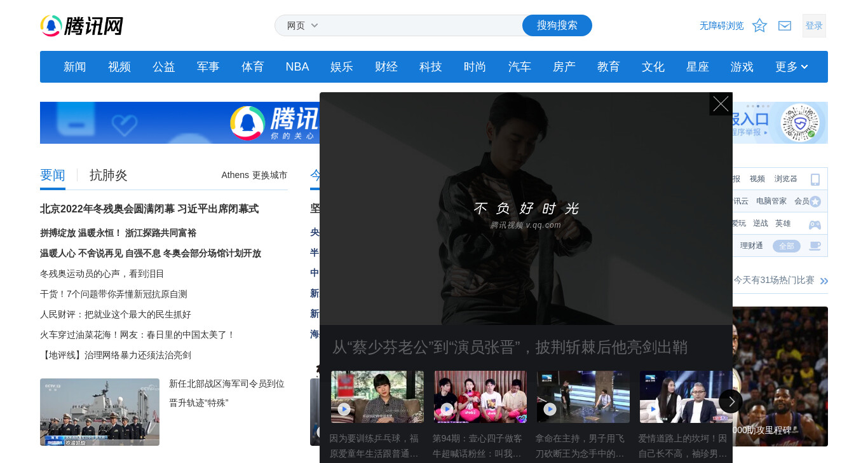Expand the 更多 navigation menu
868x463 pixels.
coord(792,67)
